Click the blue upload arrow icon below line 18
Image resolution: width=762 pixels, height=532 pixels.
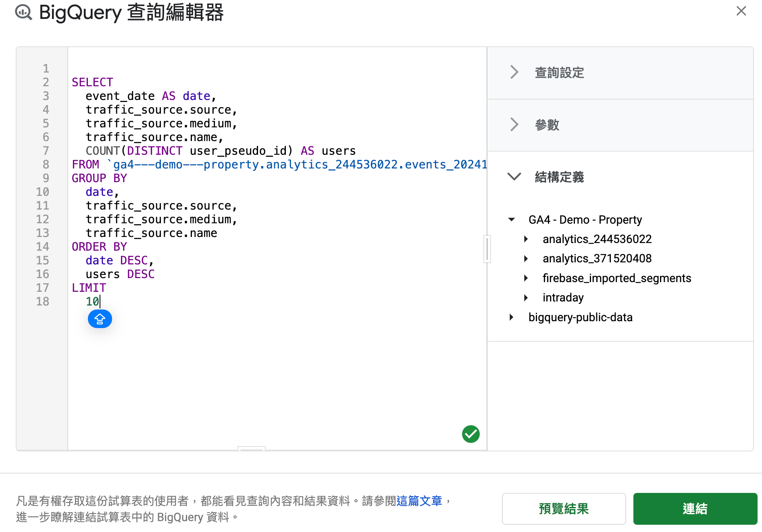tap(100, 319)
